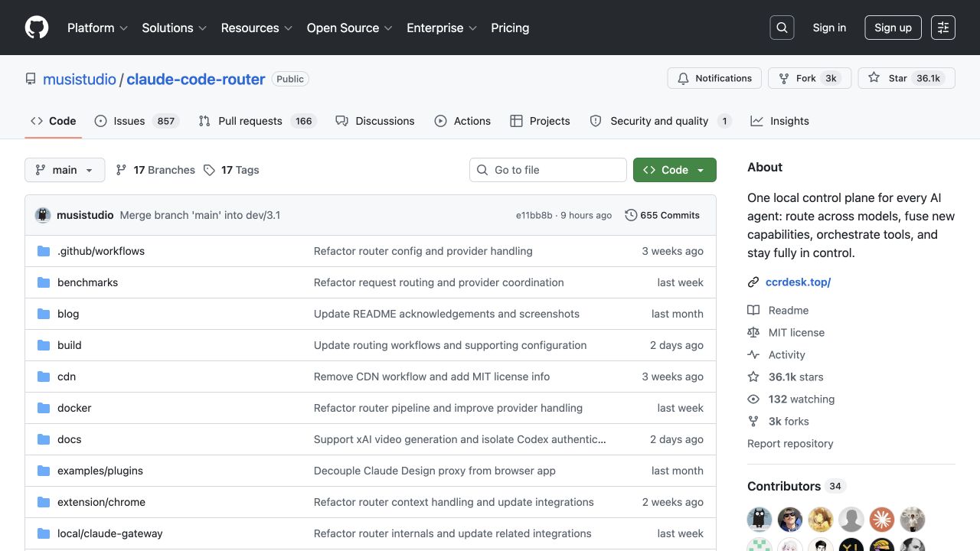Viewport: 980px width, 551px height.
Task: View 17 Branches
Action: click(155, 170)
